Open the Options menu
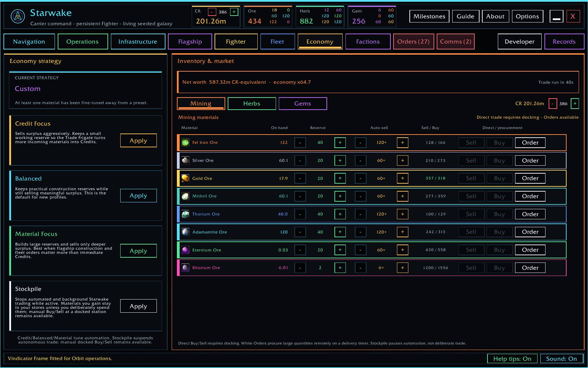The height and width of the screenshot is (368, 588). coord(528,16)
